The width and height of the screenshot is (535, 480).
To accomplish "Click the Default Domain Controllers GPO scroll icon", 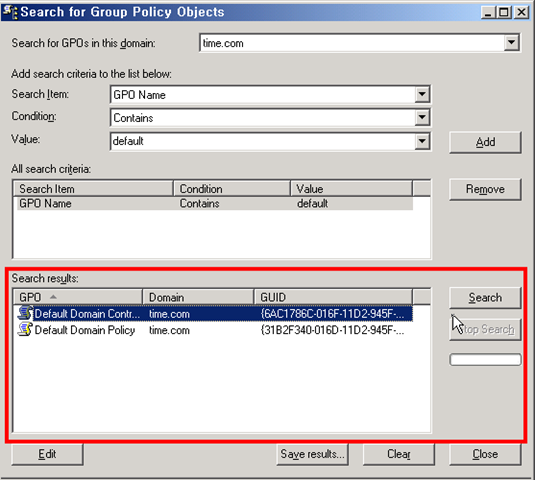I will 25,313.
